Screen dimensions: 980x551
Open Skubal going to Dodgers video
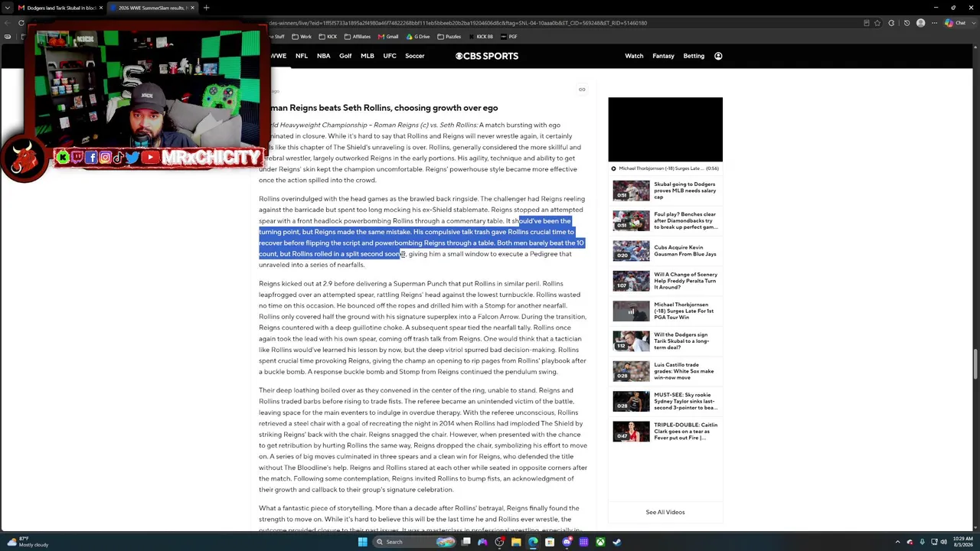pyautogui.click(x=665, y=191)
